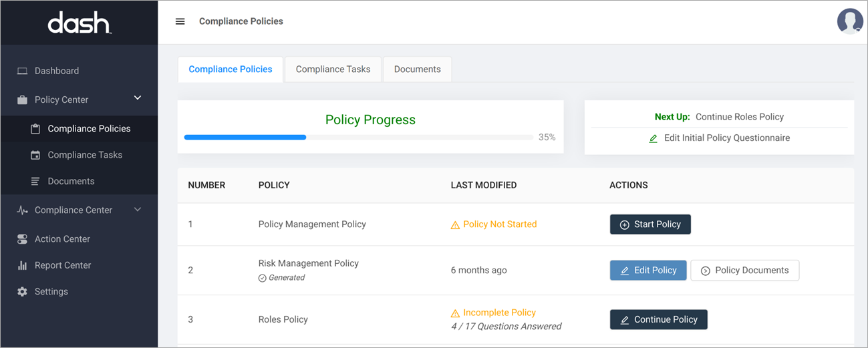The image size is (868, 348).
Task: Collapse the Policy Center chevron
Action: (x=138, y=98)
